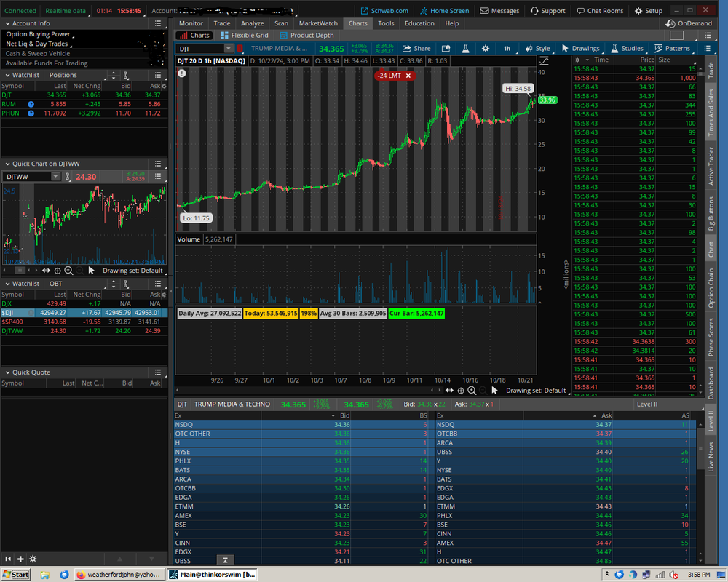Image resolution: width=728 pixels, height=582 pixels.
Task: Open main chart Drawing set: Default menu
Action: 535,391
